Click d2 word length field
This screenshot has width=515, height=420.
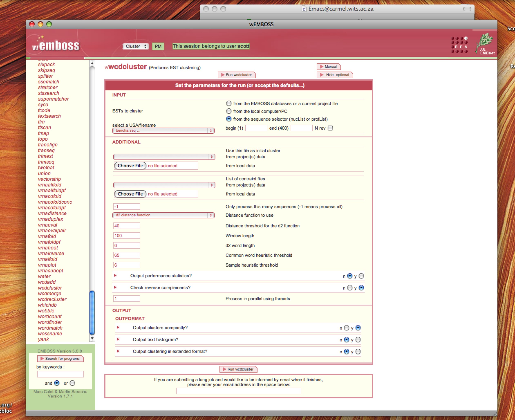coord(127,245)
